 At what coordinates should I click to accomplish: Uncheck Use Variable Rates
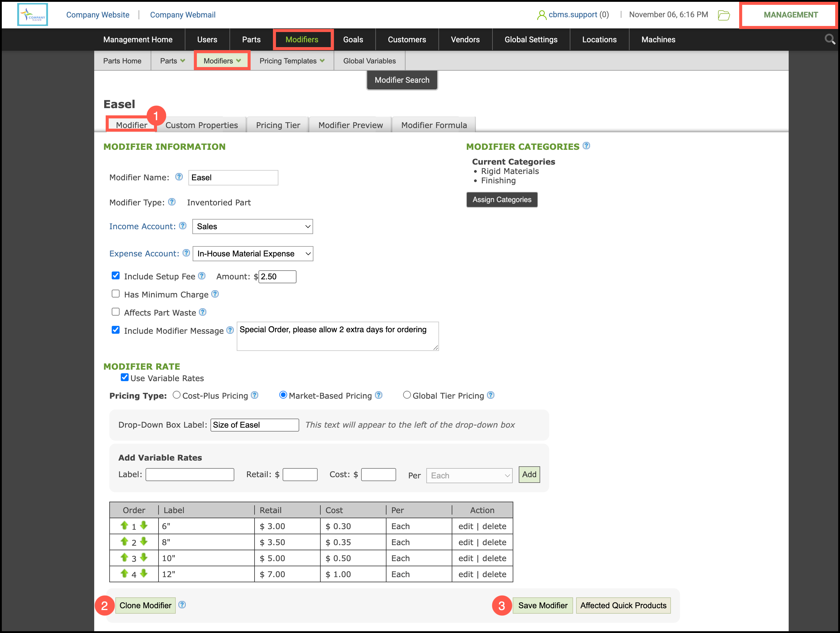pos(125,378)
